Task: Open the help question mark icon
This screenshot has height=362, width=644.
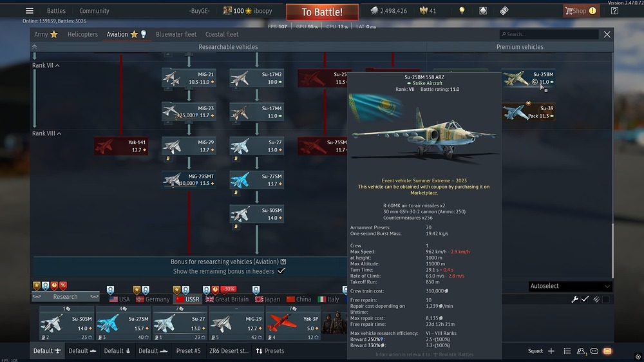Action: coord(614,11)
